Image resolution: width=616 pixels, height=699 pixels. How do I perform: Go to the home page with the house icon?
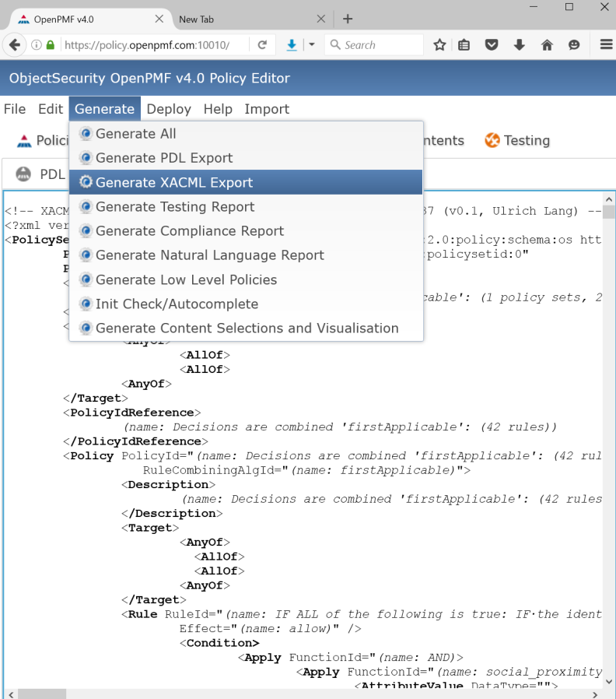click(547, 44)
